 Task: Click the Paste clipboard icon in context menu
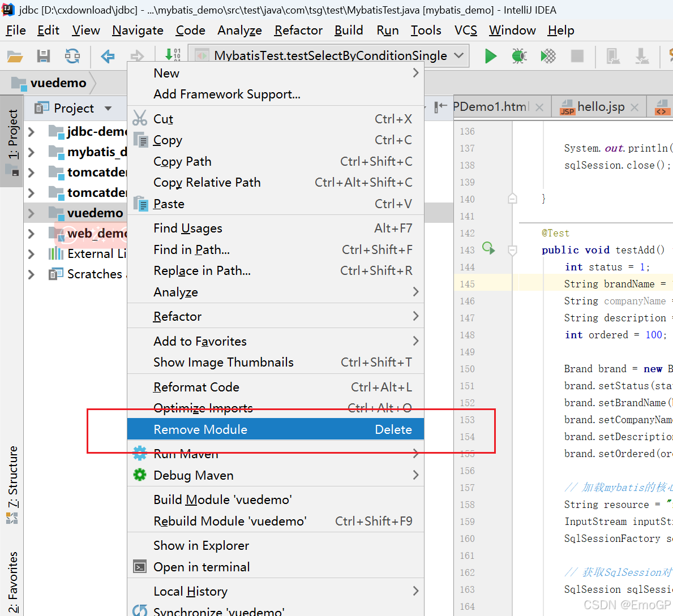pyautogui.click(x=140, y=203)
